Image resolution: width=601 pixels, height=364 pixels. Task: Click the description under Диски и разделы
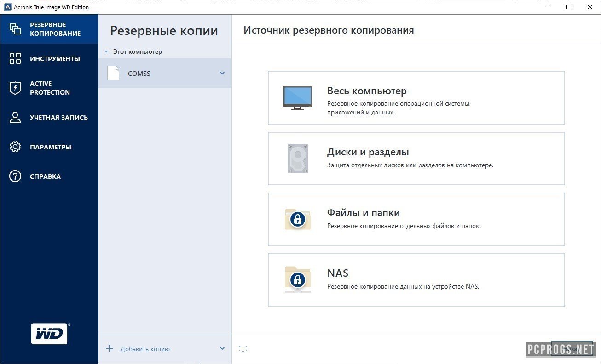tap(410, 165)
